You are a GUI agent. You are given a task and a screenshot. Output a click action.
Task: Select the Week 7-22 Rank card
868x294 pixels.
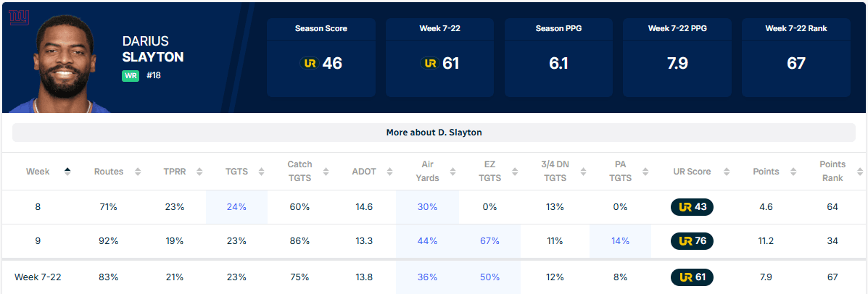[x=795, y=58]
